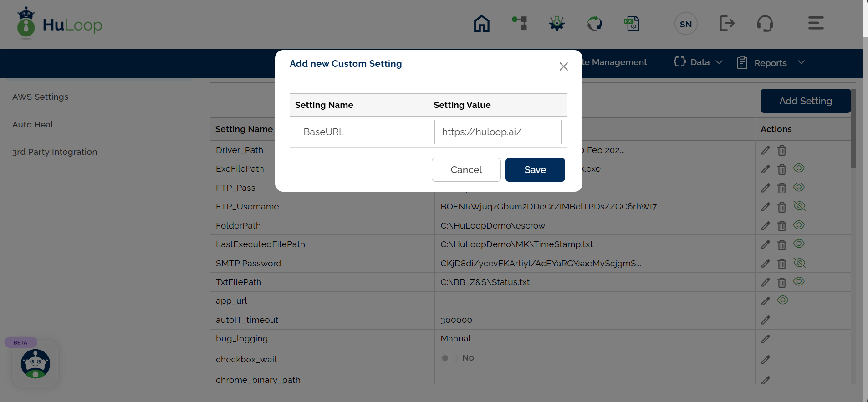
Task: Show the FTP_Username value with the eye icon
Action: [799, 206]
